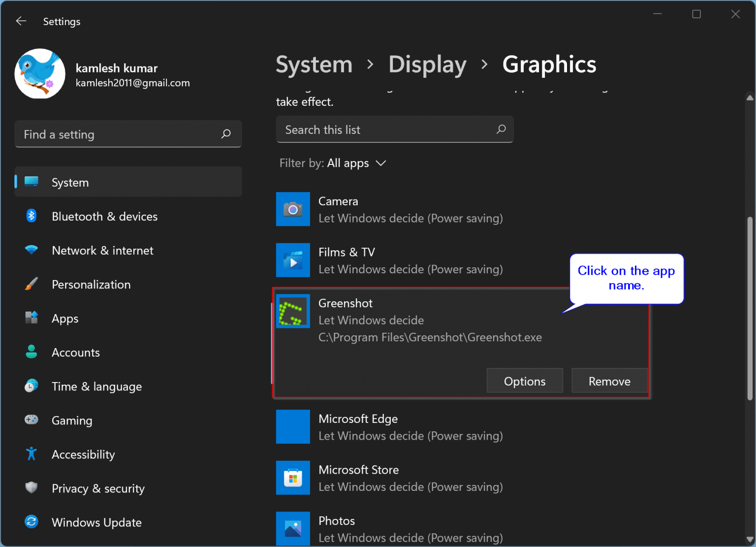The image size is (756, 547).
Task: Open the Bluetooth & devices settings icon
Action: click(31, 216)
